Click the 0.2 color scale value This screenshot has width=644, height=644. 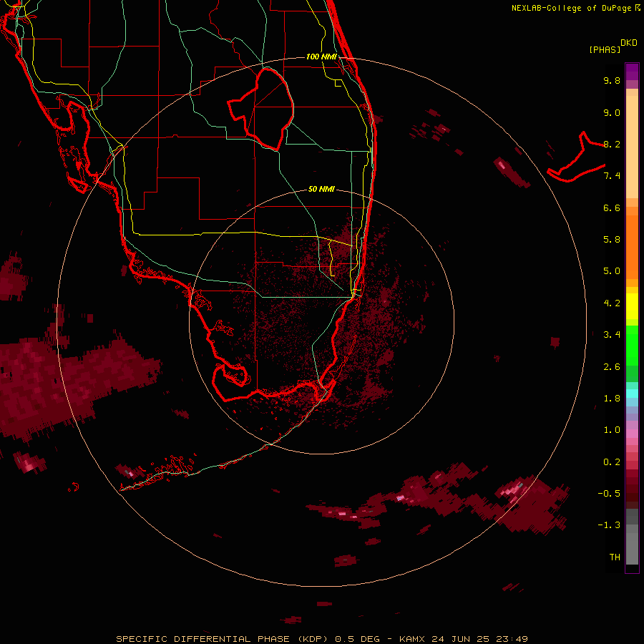click(x=612, y=462)
